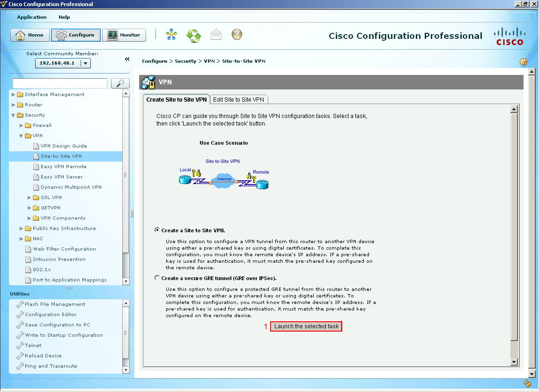The width and height of the screenshot is (539, 392).
Task: Click the envelope feedback icon
Action: pyautogui.click(x=216, y=35)
